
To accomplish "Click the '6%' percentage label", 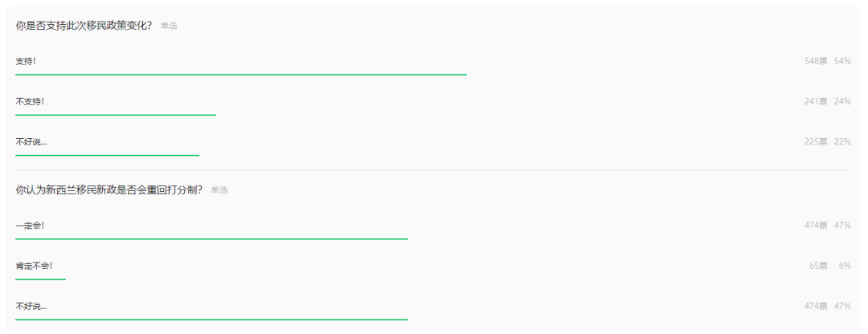I will tap(845, 266).
